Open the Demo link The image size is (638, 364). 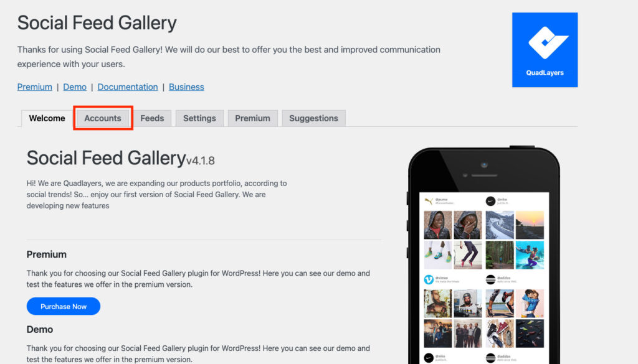tap(75, 87)
